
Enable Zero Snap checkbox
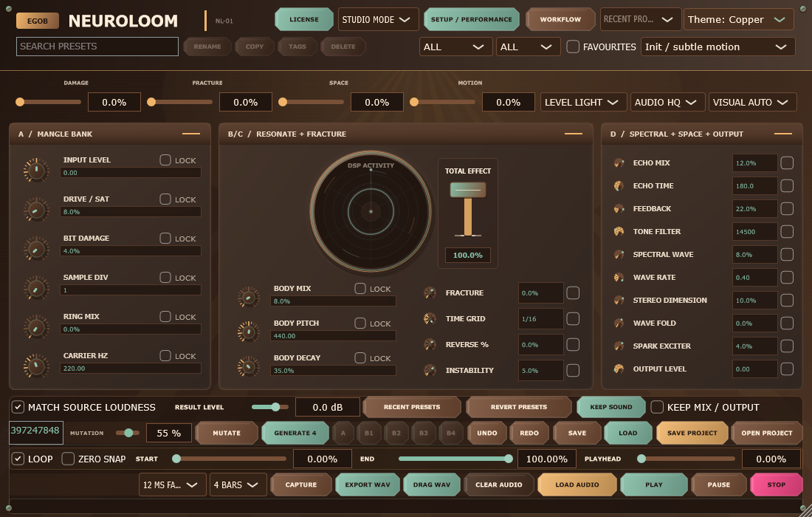click(x=68, y=459)
